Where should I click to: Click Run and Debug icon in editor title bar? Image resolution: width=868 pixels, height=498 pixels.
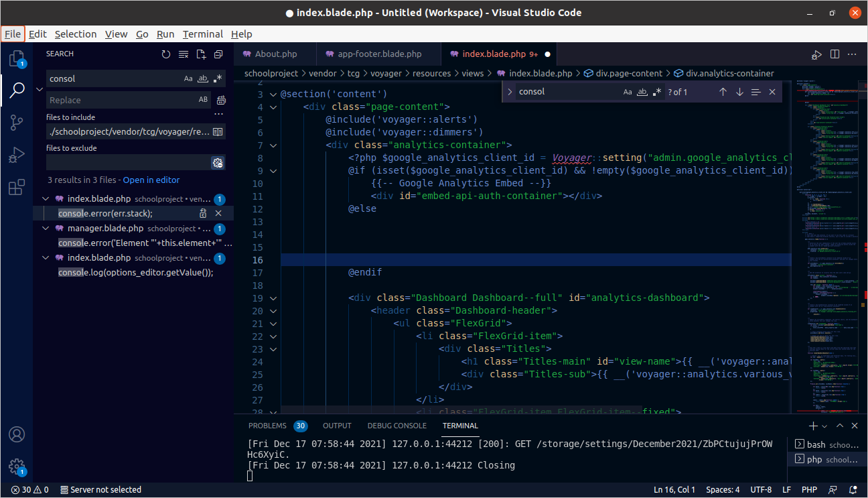click(x=817, y=54)
